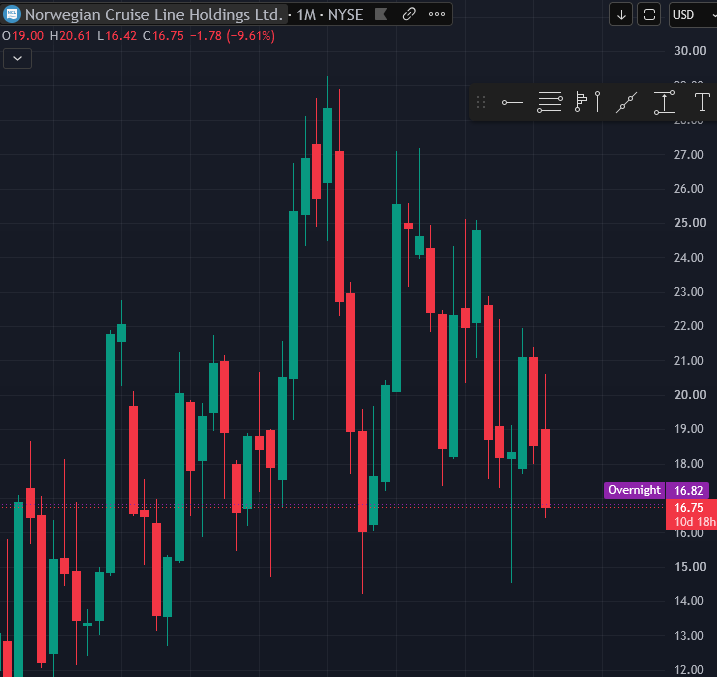Click the 15.00 price scale label
This screenshot has height=677, width=717.
[x=690, y=567]
